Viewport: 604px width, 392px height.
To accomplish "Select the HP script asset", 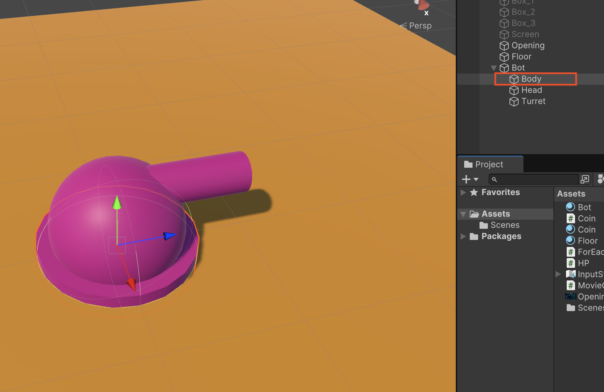I will (578, 263).
